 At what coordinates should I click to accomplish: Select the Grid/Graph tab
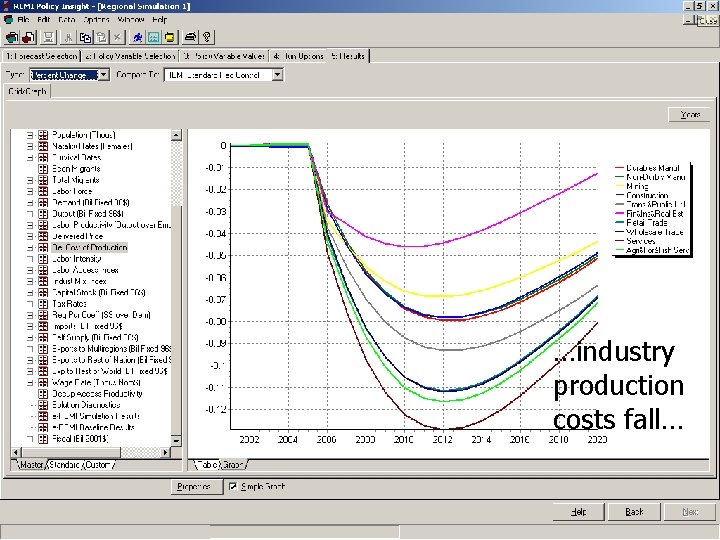click(28, 91)
